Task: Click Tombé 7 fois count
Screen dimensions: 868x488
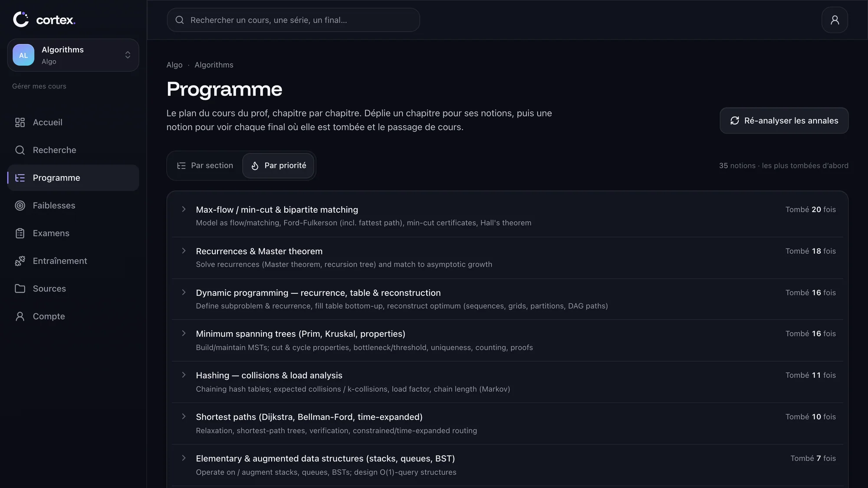Action: click(813, 459)
